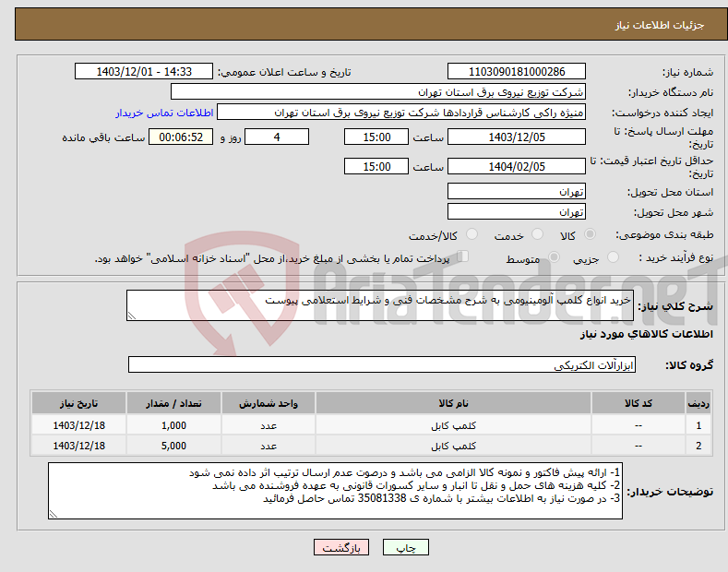Click the ایجاد کننده درخواست field
Viewport: 728px width, 572px height.
401,113
